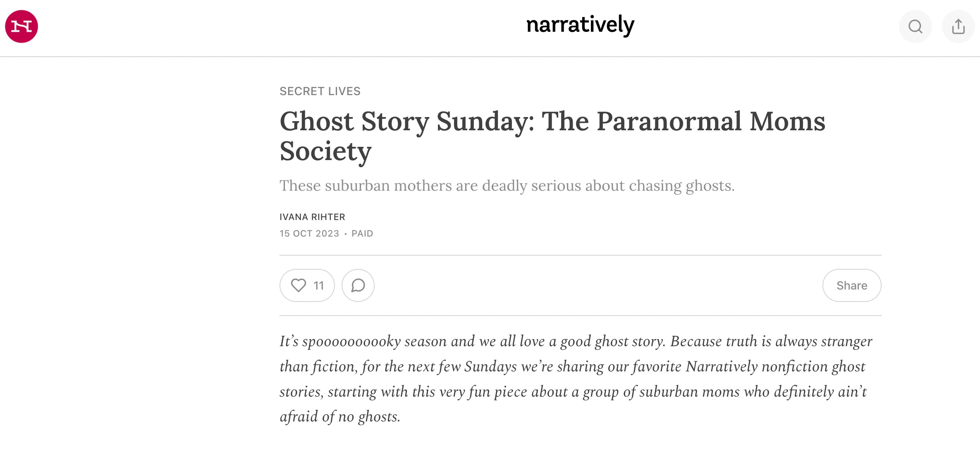Toggle the like on this article

(x=306, y=285)
